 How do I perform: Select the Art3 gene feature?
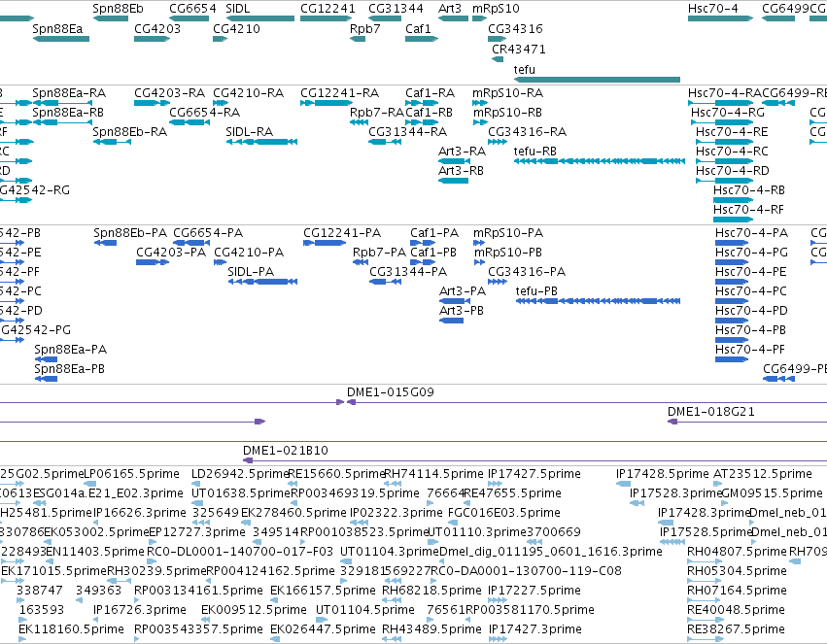point(453,18)
